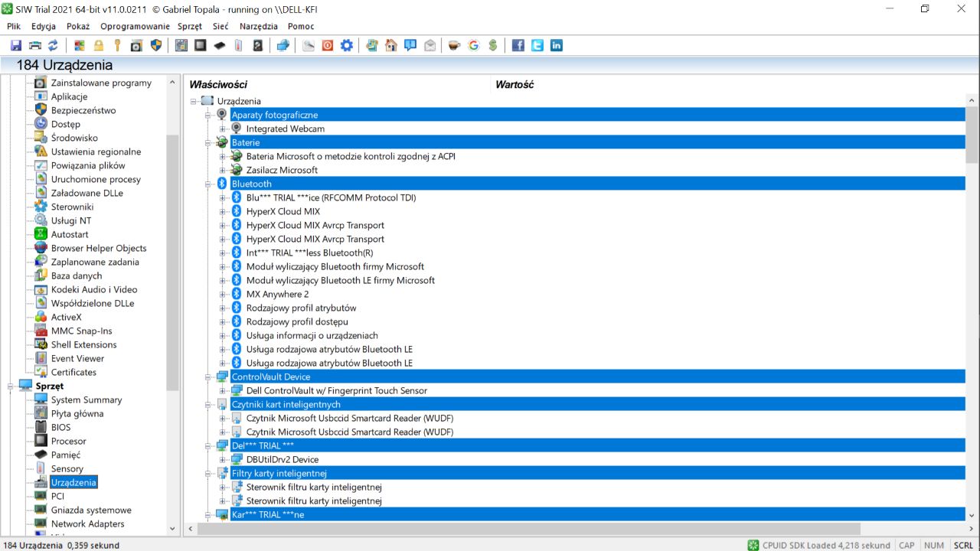980x551 pixels.
Task: Click the Save floppy disk toolbar icon
Action: point(16,45)
